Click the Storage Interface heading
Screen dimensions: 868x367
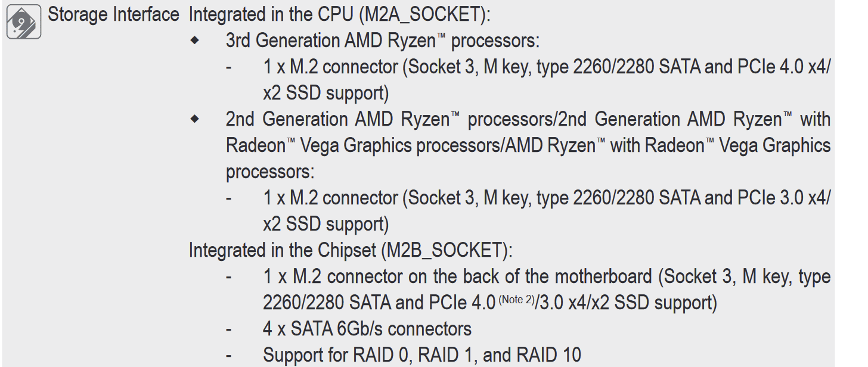point(113,14)
